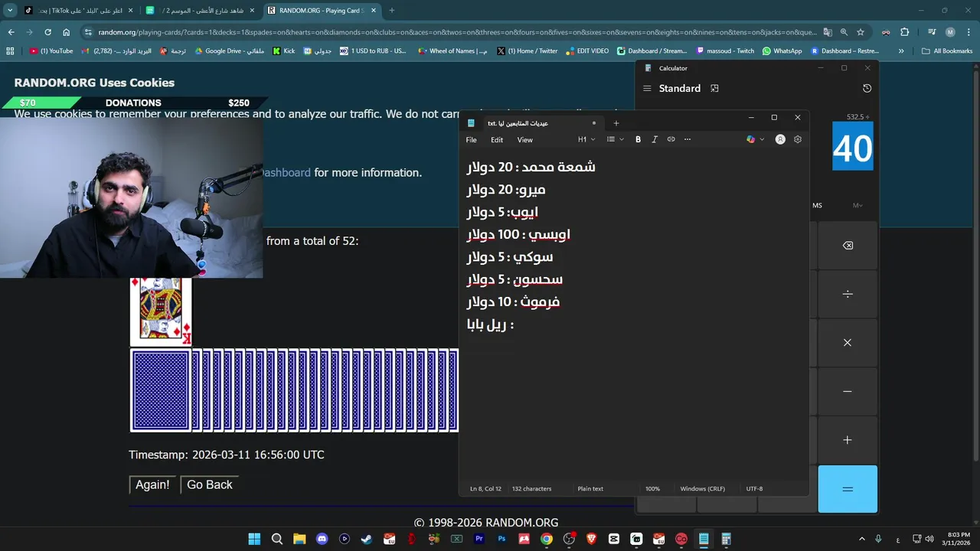The height and width of the screenshot is (551, 980).
Task: Open browser extensions puzzle icon
Action: tap(904, 32)
